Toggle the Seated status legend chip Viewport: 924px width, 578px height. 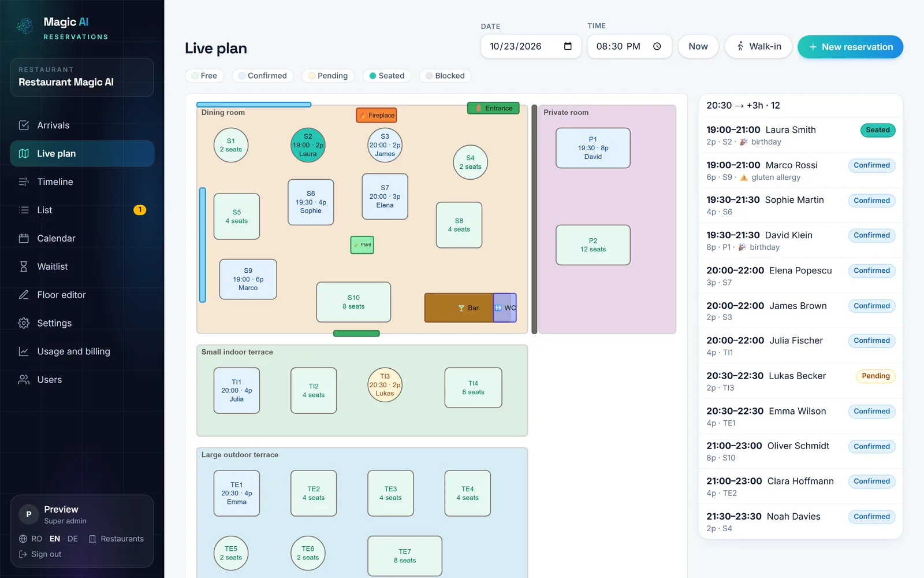(387, 76)
